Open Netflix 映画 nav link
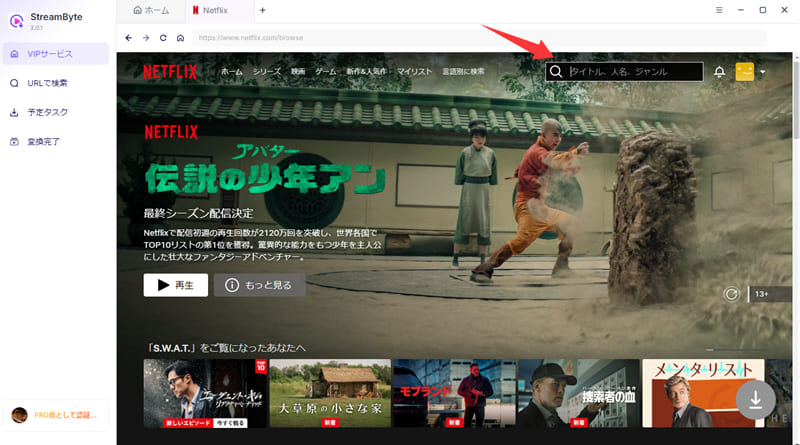The image size is (800, 445). click(298, 71)
